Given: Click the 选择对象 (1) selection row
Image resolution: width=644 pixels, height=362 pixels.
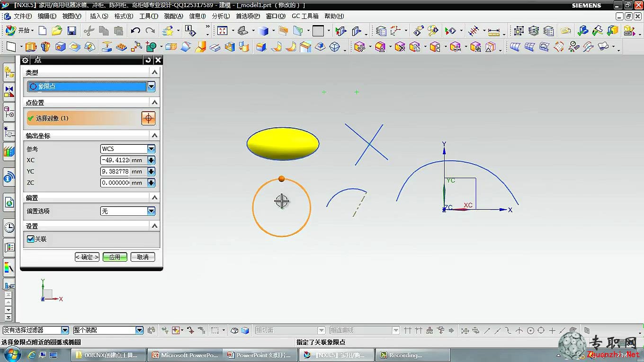Looking at the screenshot, I should click(x=82, y=118).
